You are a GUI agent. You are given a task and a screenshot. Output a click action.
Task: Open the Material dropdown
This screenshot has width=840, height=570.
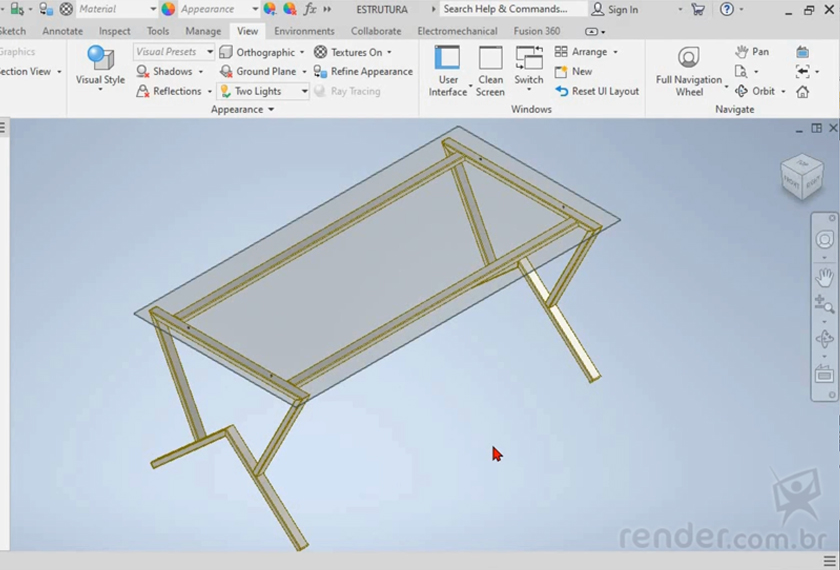(152, 9)
